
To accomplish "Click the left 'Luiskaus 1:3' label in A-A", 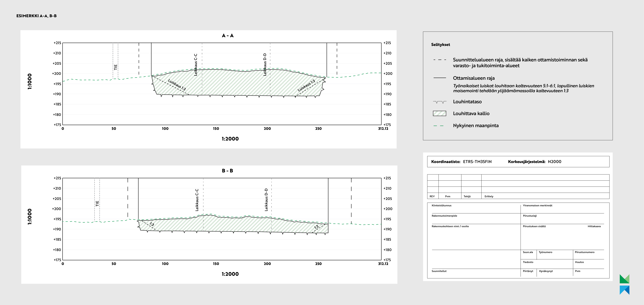I will pos(177,85).
